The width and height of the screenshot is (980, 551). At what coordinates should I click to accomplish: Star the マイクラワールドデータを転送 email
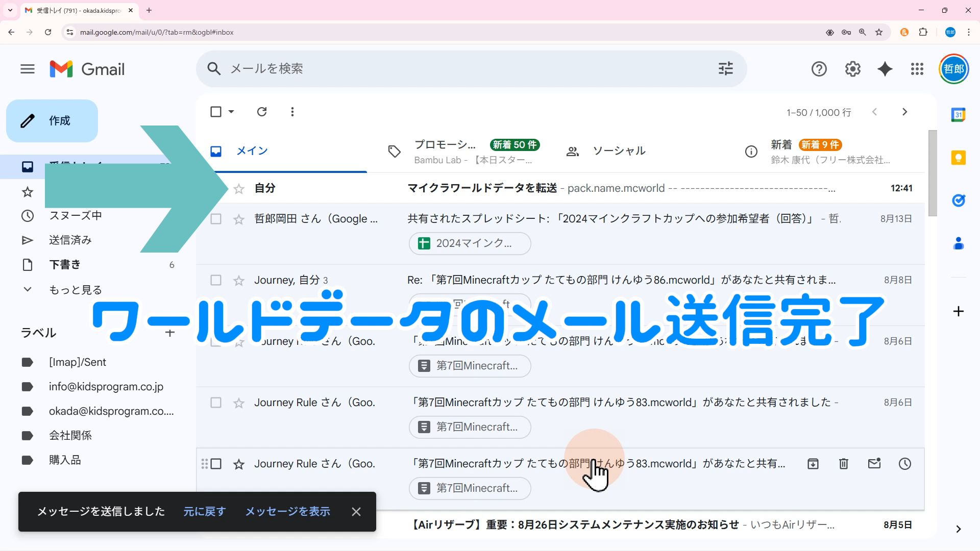tap(239, 189)
